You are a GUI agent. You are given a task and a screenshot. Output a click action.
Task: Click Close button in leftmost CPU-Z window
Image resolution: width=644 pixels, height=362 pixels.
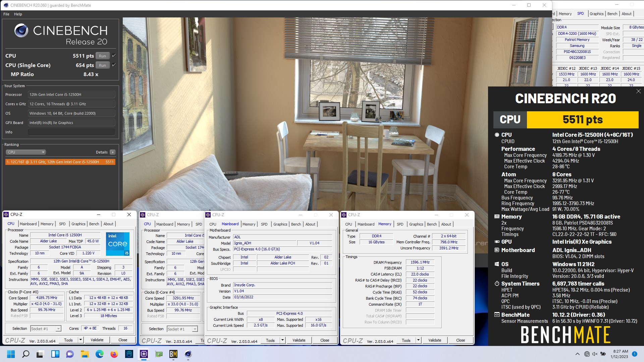[123, 340]
